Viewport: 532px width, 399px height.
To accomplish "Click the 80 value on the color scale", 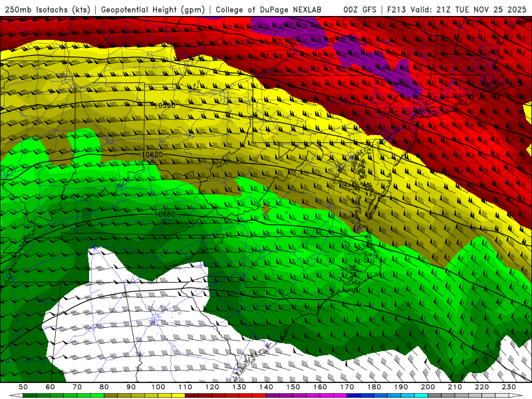I will pos(104,387).
